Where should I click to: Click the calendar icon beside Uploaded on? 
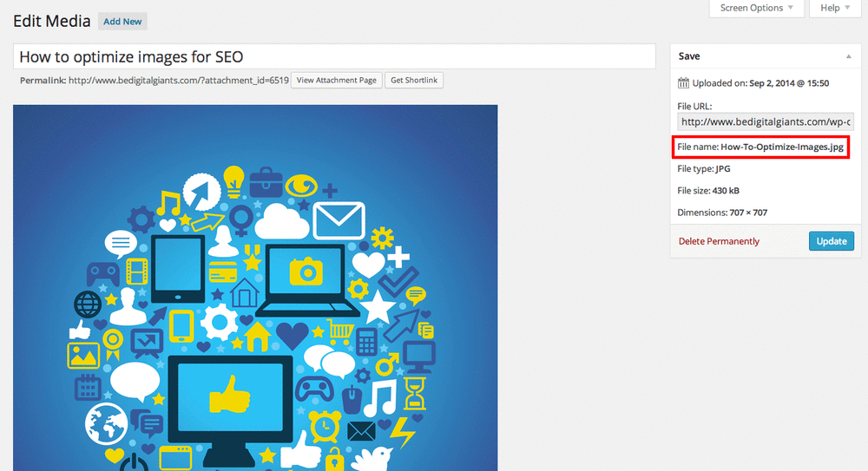click(x=683, y=83)
